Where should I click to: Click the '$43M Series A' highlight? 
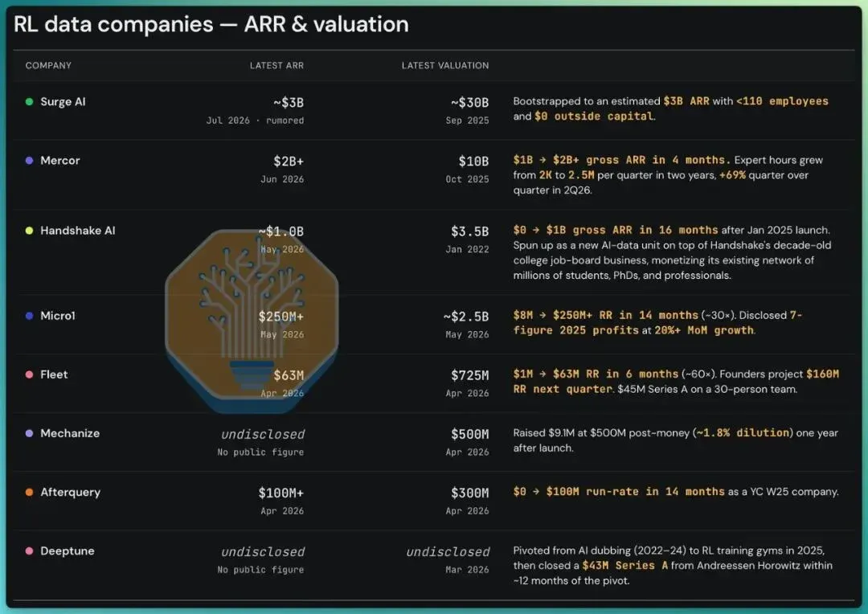coord(625,565)
